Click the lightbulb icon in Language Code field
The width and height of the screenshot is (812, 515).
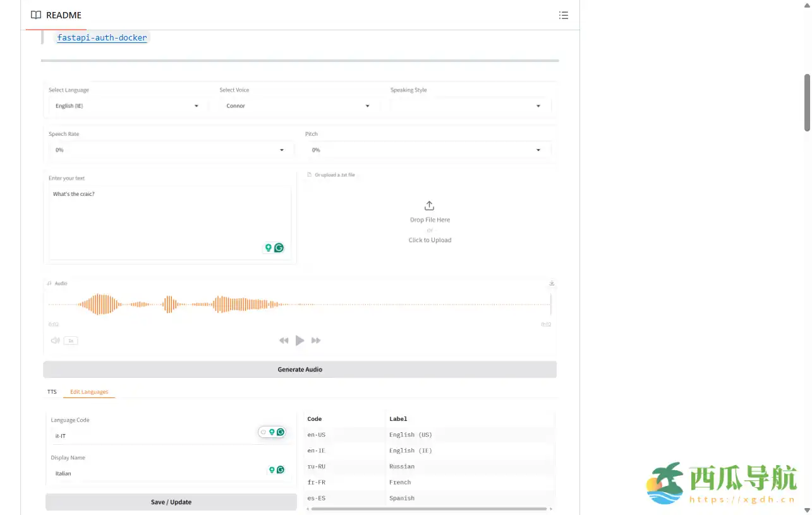pos(272,432)
